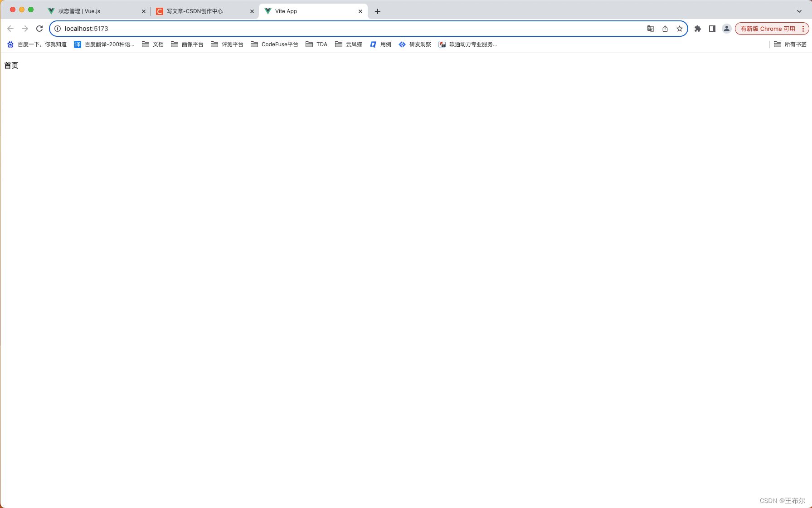The height and width of the screenshot is (508, 812).
Task: Open the 文档 bookmark folder
Action: (153, 44)
